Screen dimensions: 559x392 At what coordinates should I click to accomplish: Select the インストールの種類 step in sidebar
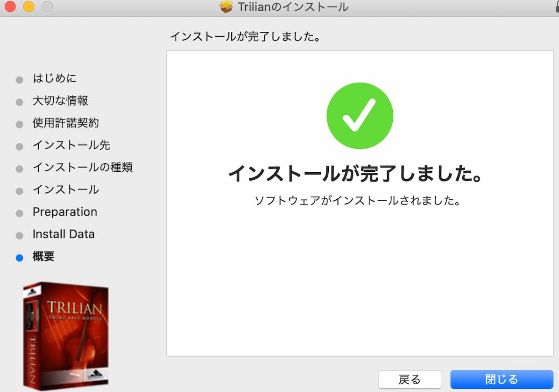tap(82, 167)
